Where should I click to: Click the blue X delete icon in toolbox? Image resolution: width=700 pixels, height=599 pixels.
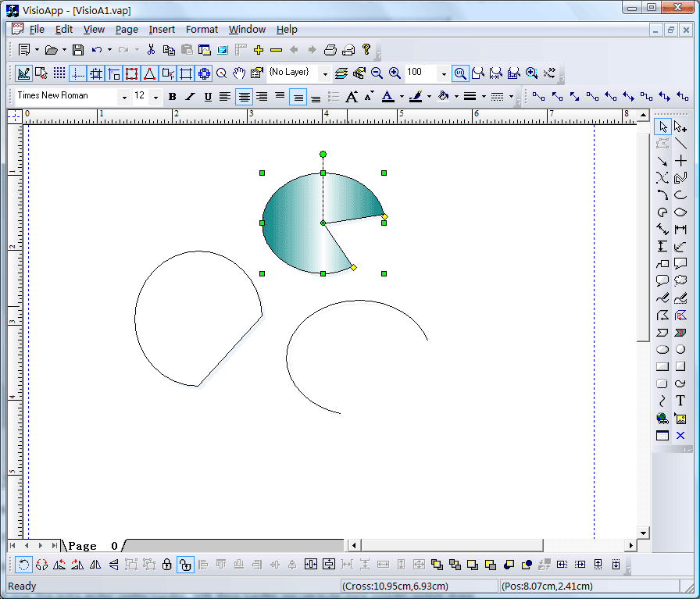coord(680,436)
